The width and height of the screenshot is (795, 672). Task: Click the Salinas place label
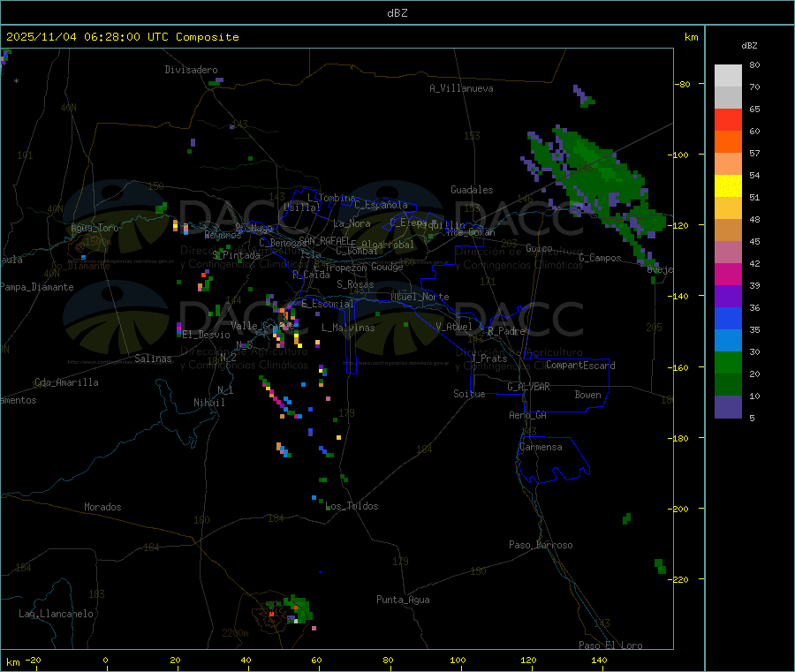pyautogui.click(x=153, y=359)
